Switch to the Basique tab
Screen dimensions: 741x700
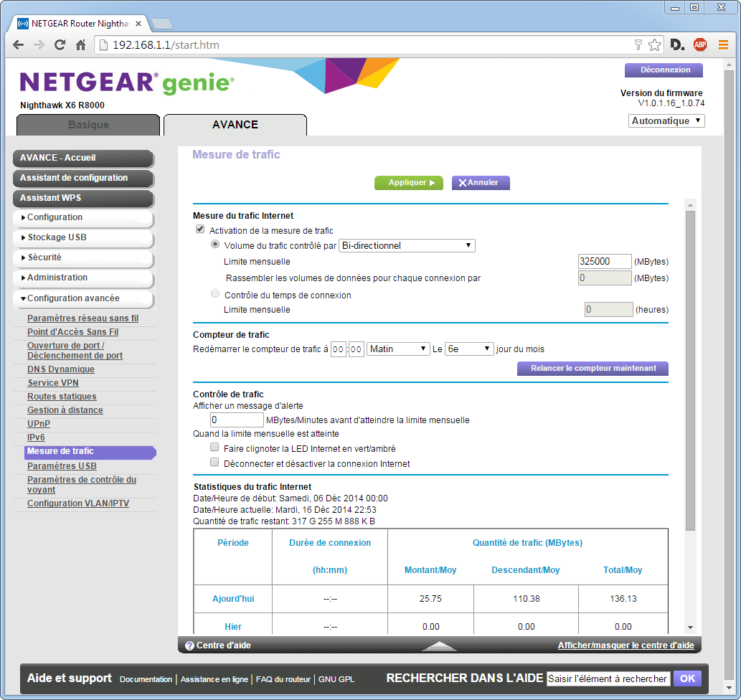click(88, 125)
